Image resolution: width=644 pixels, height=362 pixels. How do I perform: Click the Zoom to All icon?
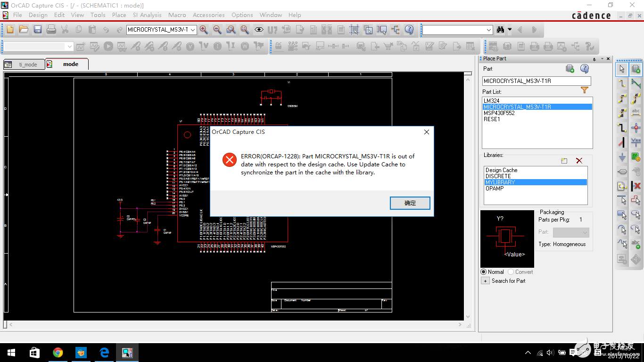pos(245,29)
